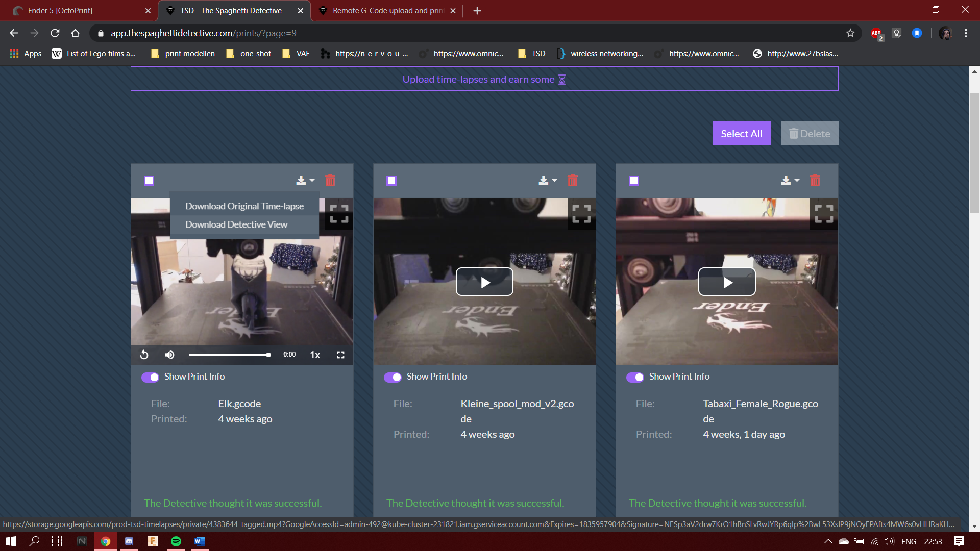Open the print modellen bookmark folder
The image size is (980, 551).
pyautogui.click(x=183, y=54)
